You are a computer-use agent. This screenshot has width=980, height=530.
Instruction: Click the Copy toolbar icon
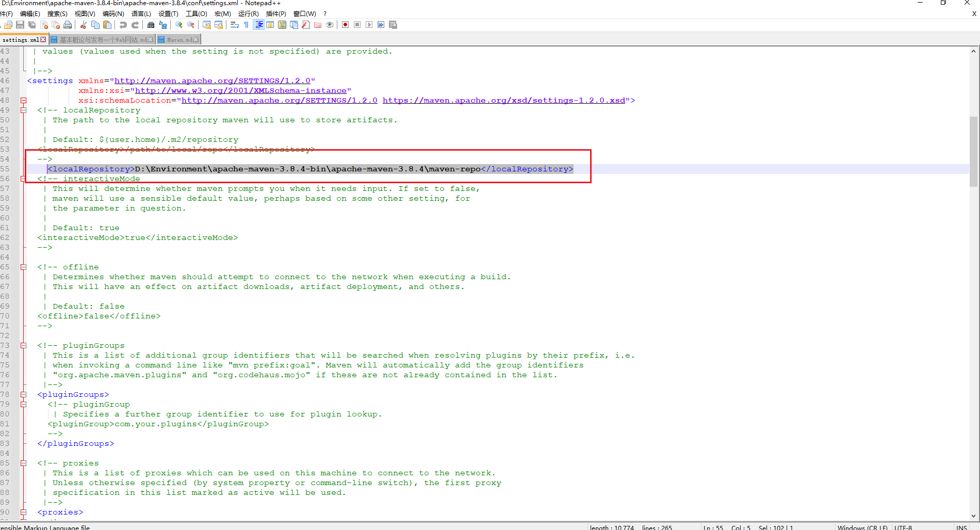tap(95, 25)
